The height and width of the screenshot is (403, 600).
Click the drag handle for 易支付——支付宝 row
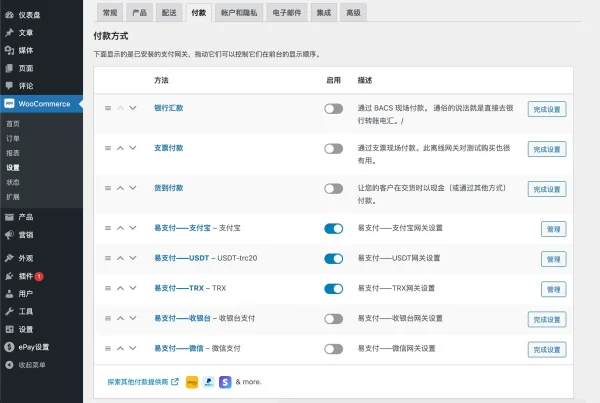click(x=108, y=228)
